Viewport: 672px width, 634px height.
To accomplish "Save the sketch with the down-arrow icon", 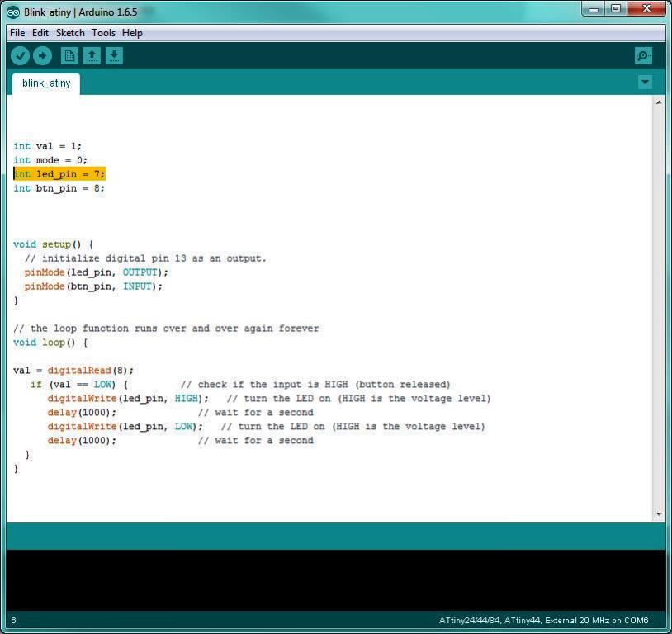I will [114, 56].
